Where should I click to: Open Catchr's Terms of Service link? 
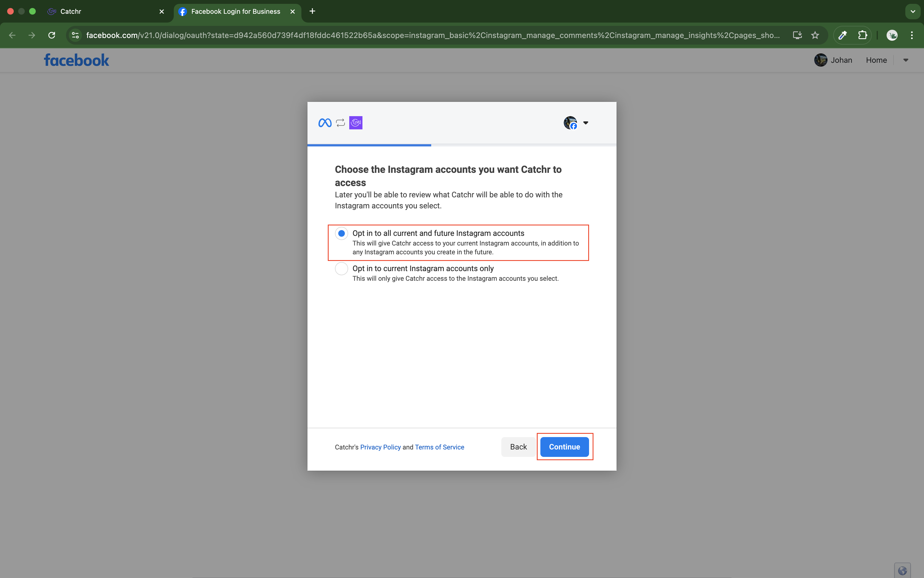(x=439, y=447)
